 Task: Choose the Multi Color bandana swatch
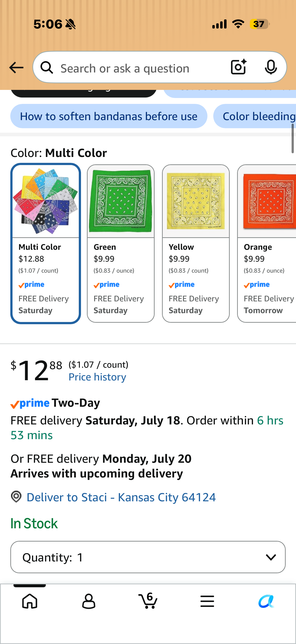(x=46, y=243)
